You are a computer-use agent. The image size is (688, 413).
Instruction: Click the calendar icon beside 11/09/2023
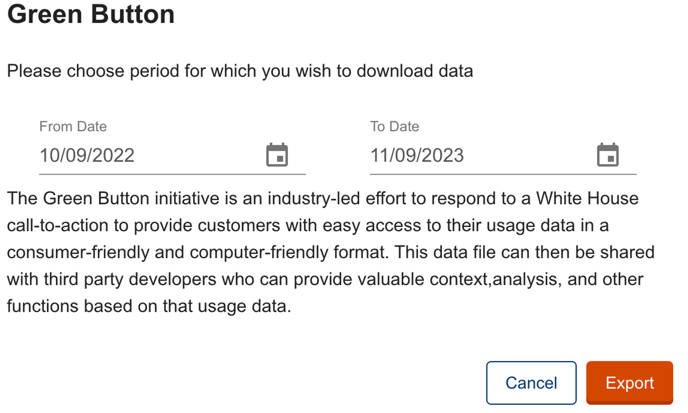[608, 155]
